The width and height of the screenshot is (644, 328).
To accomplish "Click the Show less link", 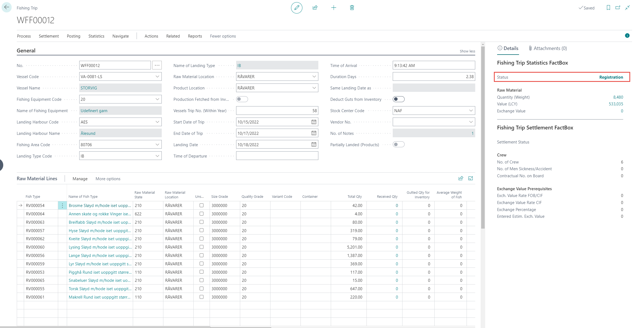I will pos(467,51).
